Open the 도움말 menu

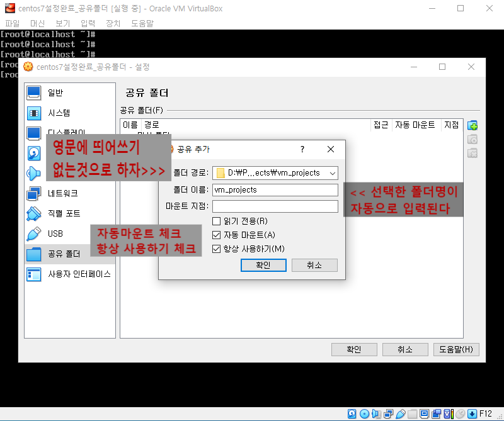pos(142,23)
